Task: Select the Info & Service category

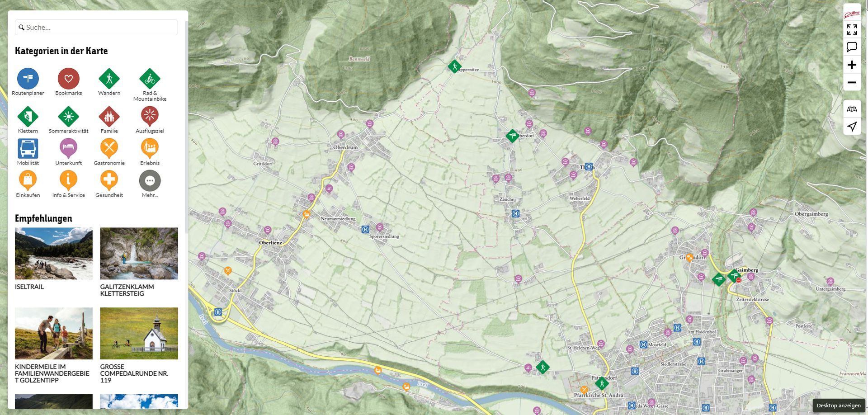Action: pyautogui.click(x=69, y=180)
